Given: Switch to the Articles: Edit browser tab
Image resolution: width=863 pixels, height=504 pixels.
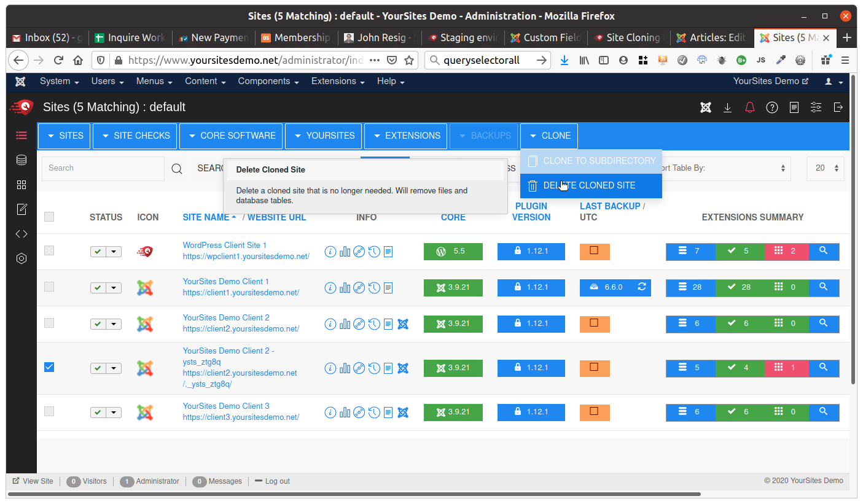Looking at the screenshot, I should coord(711,38).
